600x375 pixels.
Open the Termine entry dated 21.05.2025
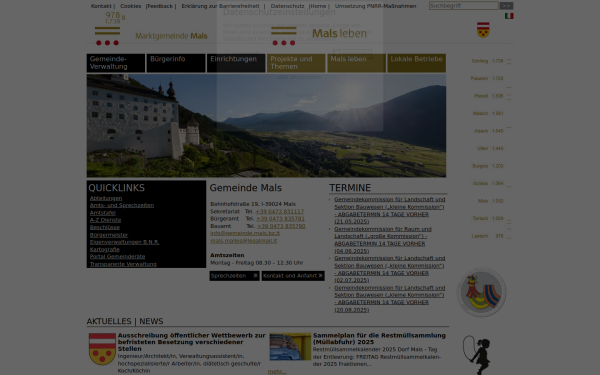(x=390, y=210)
